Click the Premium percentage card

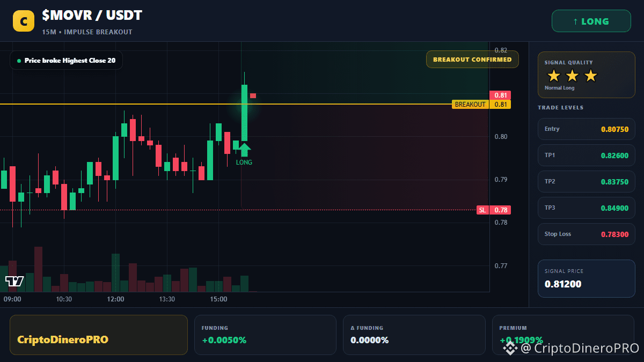[563, 335]
